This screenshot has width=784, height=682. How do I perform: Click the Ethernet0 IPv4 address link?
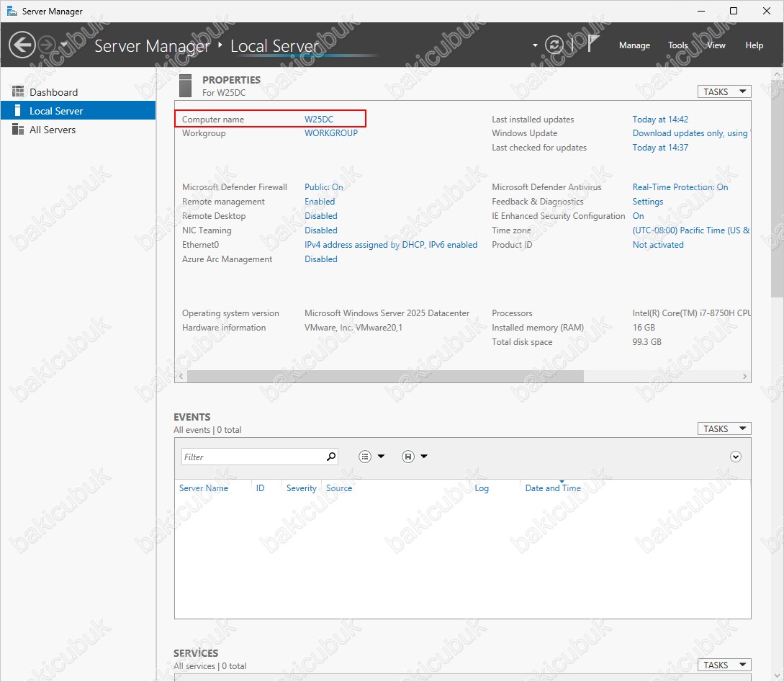click(x=391, y=245)
